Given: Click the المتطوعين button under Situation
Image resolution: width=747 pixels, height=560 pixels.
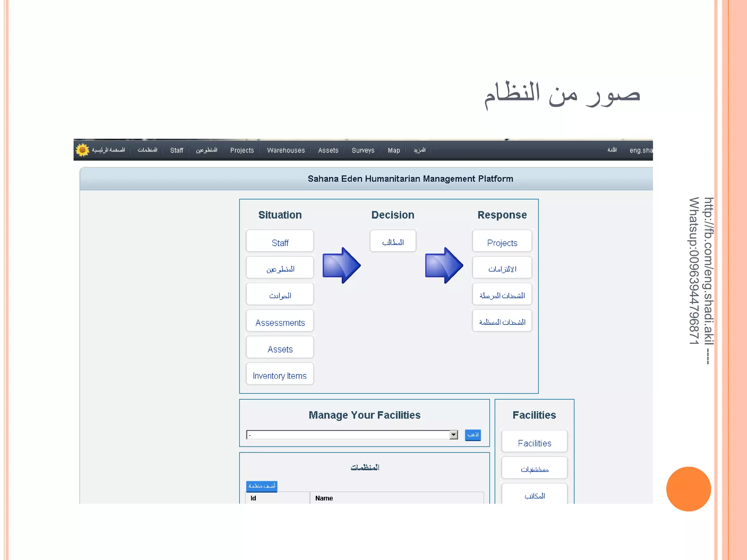Looking at the screenshot, I should pyautogui.click(x=280, y=267).
